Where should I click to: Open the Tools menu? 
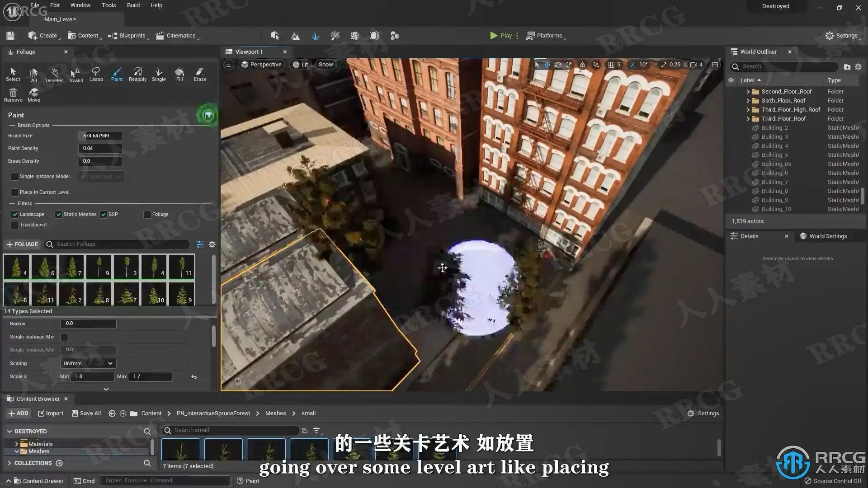(x=108, y=5)
